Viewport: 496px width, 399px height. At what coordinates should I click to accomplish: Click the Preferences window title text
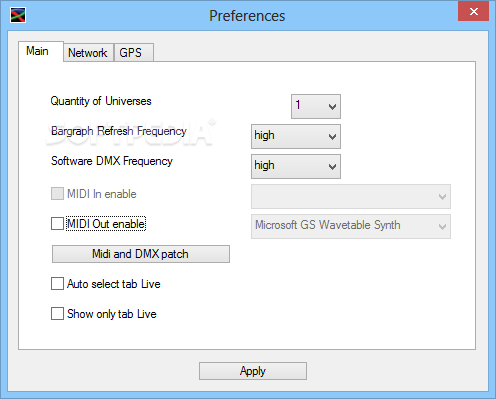[x=247, y=16]
